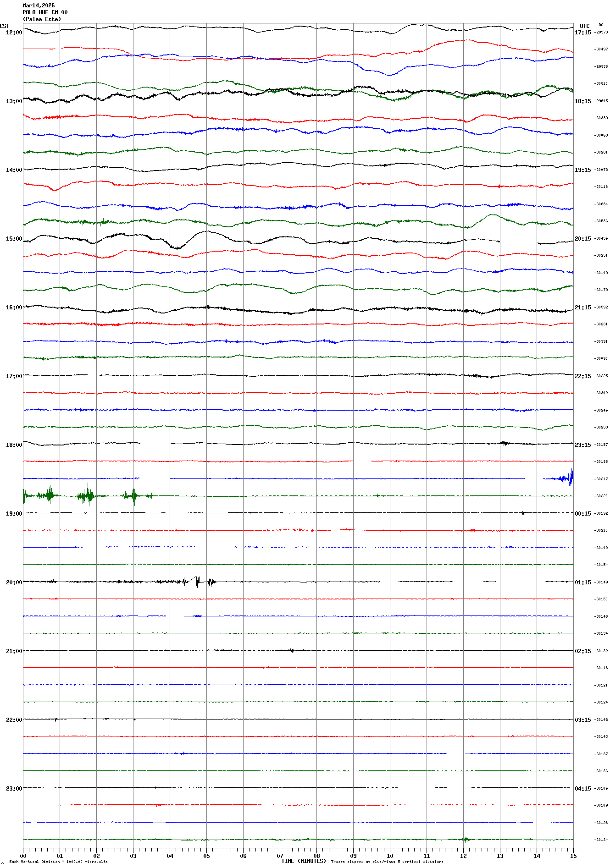Click the PALO HHE CM 00 station header
This screenshot has width=610, height=868.
coord(45,12)
